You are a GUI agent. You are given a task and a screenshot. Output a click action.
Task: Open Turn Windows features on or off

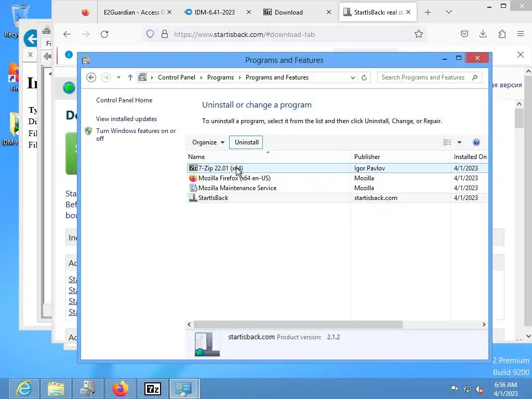click(x=136, y=135)
